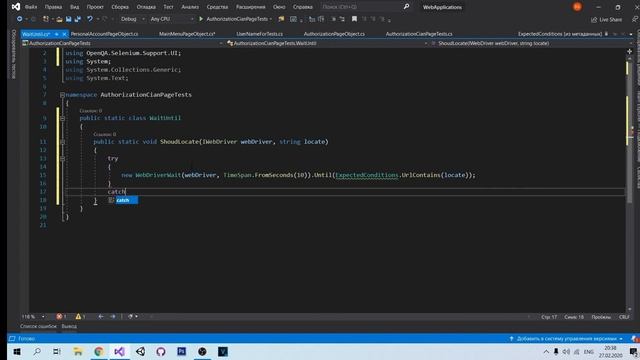Switch to PersonalAccountPageObject.cs tab
Image resolution: width=640 pixels, height=360 pixels.
104,34
